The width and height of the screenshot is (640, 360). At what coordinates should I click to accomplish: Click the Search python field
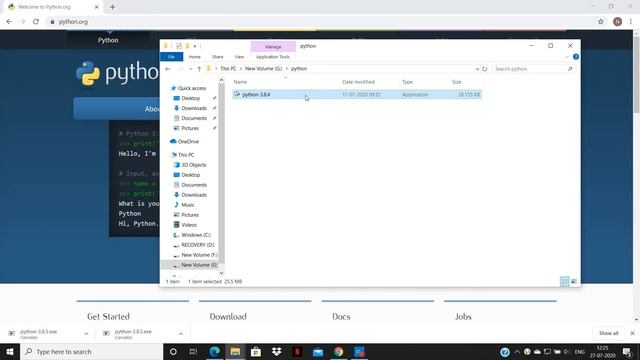533,69
